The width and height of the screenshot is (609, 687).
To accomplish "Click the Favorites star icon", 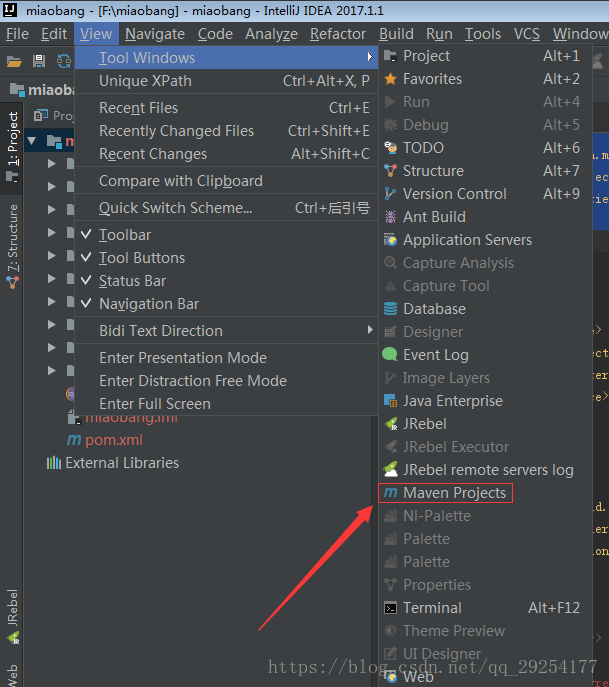I will (390, 79).
